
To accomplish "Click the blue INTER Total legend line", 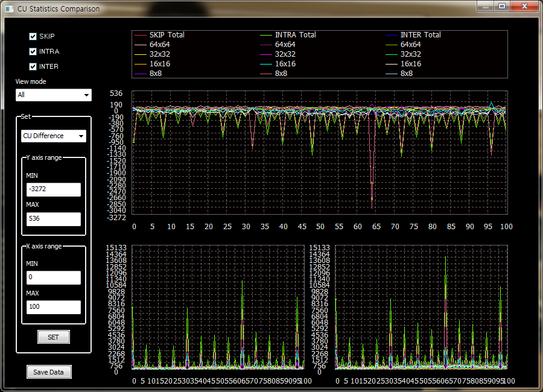I will click(x=391, y=35).
